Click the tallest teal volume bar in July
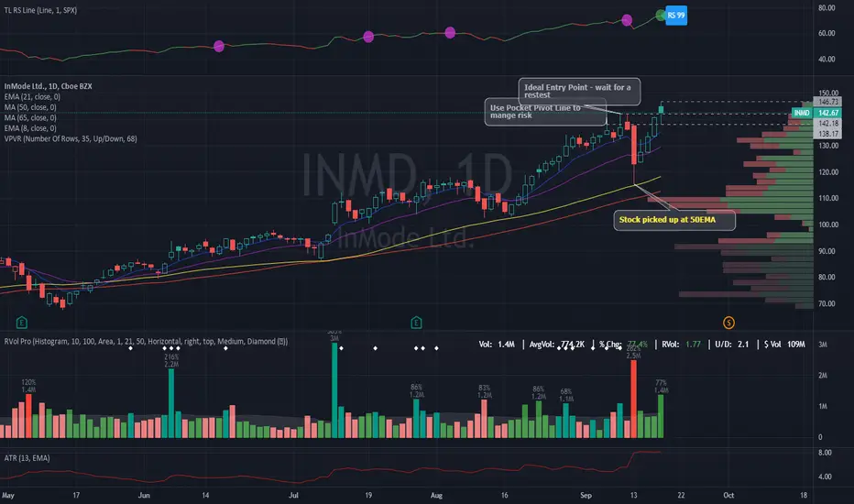Image resolution: width=854 pixels, height=504 pixels. pyautogui.click(x=334, y=390)
